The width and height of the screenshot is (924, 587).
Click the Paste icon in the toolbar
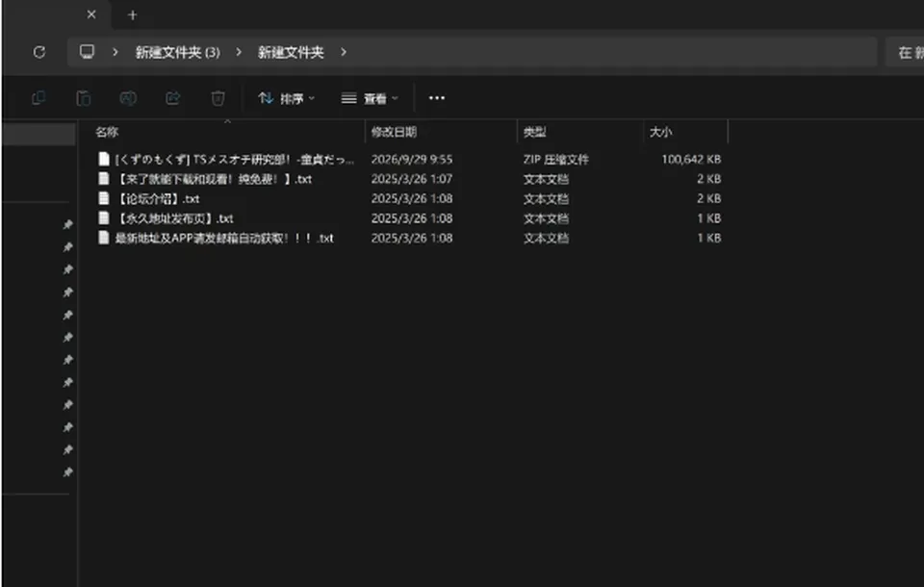(x=84, y=98)
